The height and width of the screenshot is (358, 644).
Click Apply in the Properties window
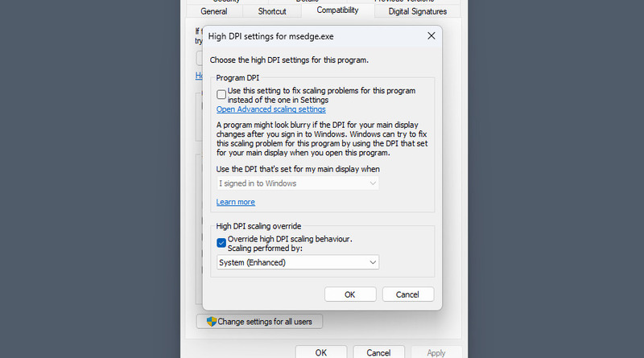tap(436, 352)
